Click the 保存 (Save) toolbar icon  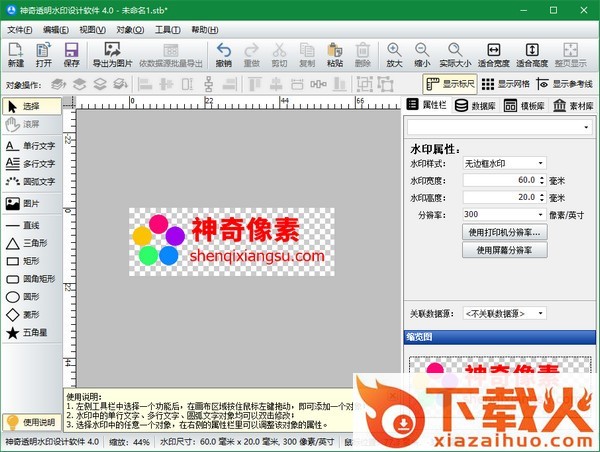point(72,55)
